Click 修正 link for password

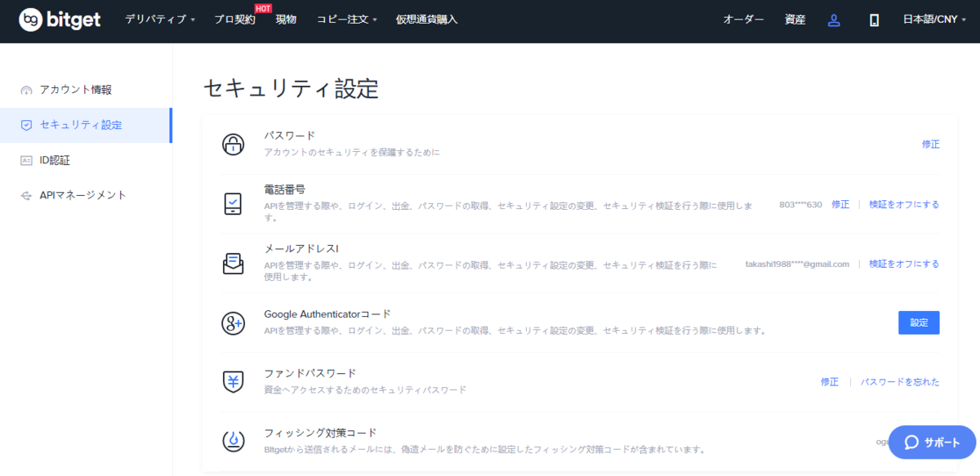(931, 145)
